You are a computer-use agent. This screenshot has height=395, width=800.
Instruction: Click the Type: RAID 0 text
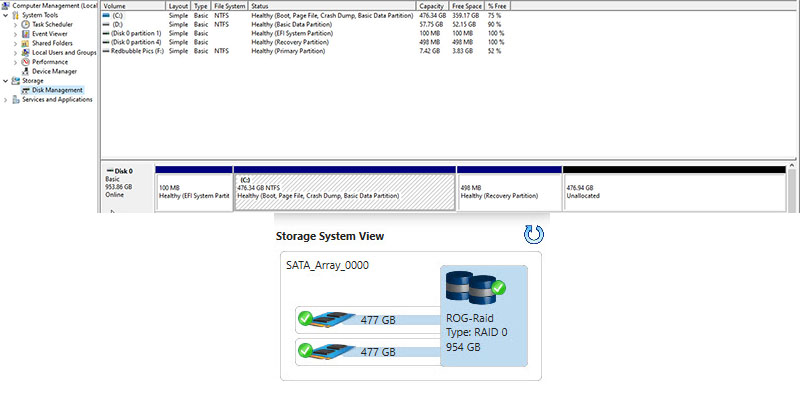[477, 333]
